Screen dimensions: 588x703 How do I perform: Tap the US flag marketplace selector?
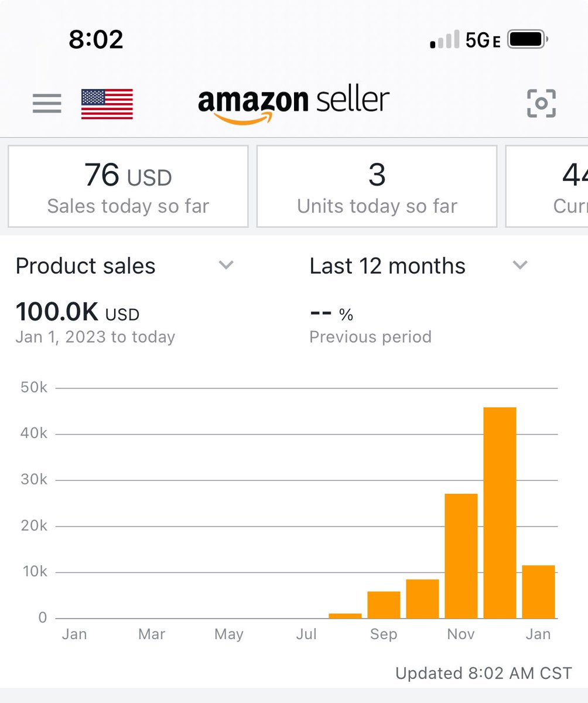107,104
